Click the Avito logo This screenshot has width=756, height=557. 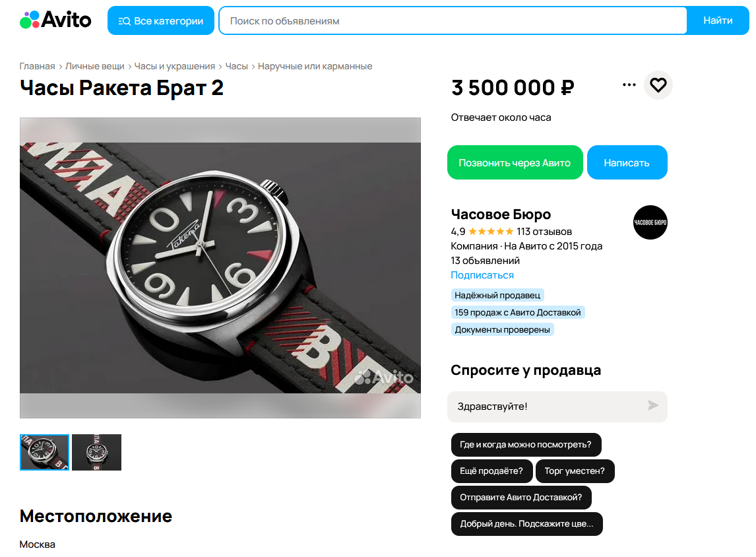click(x=55, y=20)
